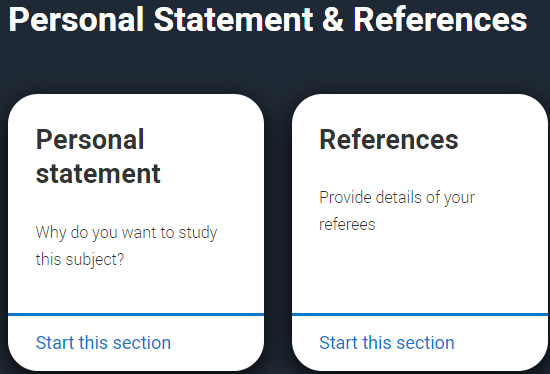Click blue divider line in References card
Screen dimensions: 550x374
(x=420, y=314)
